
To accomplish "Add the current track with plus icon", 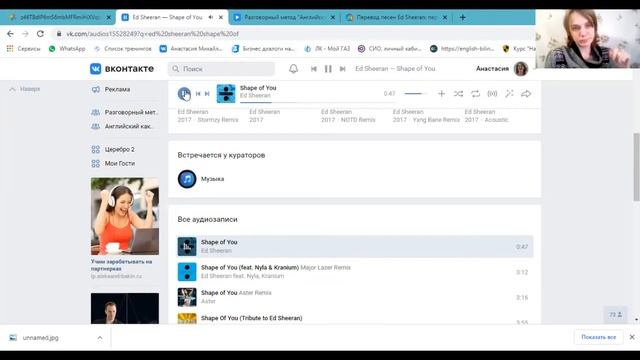I will [441, 94].
